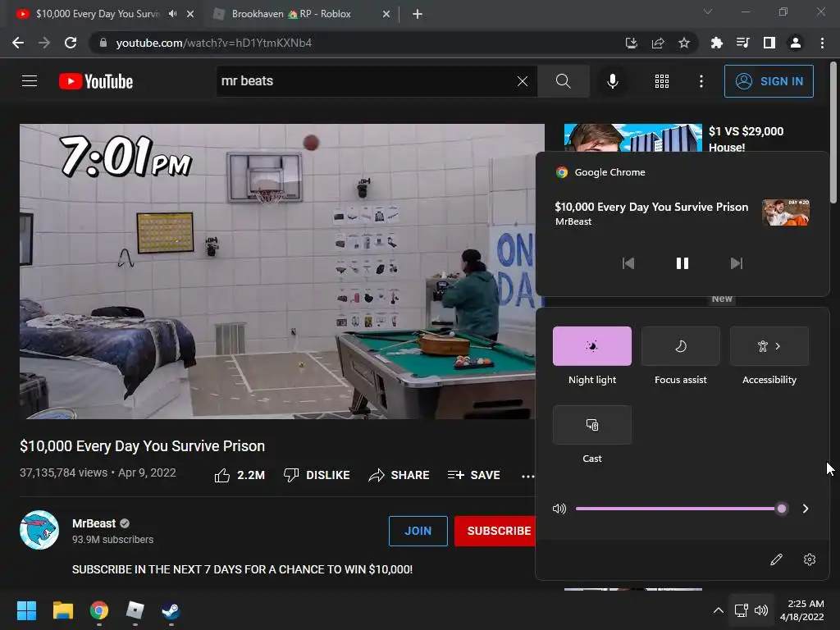Reload the page with the refresh icon
Viewport: 840px width, 630px height.
coord(71,43)
